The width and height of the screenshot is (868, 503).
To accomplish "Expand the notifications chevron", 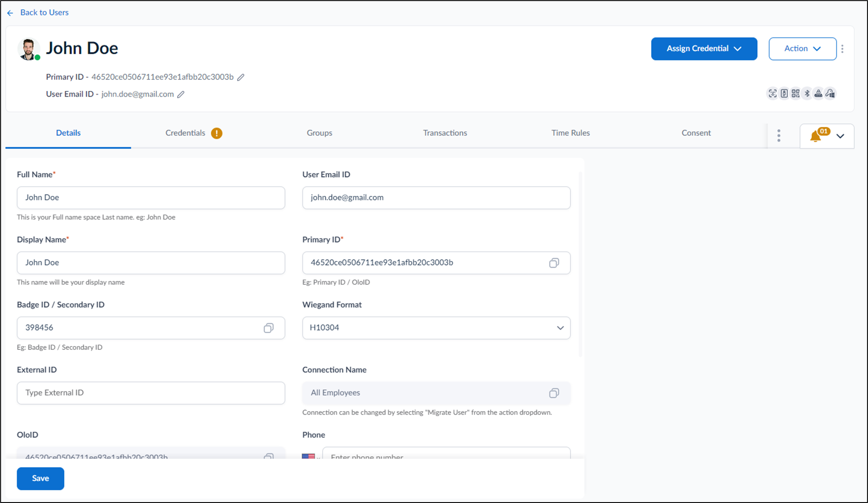I will [x=840, y=136].
